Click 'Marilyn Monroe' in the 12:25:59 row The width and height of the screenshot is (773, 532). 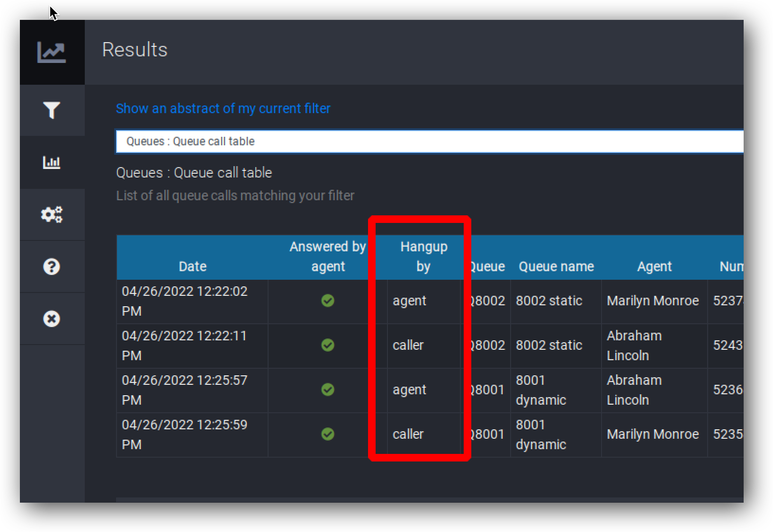653,434
